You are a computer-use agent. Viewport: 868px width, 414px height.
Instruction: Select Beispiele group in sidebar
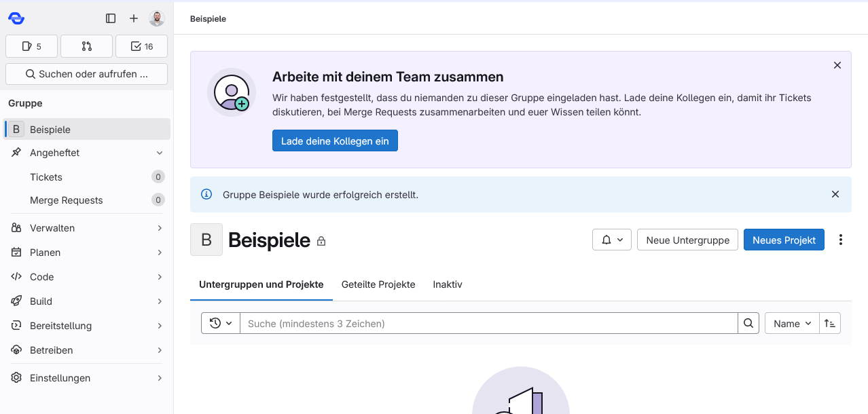tap(87, 129)
